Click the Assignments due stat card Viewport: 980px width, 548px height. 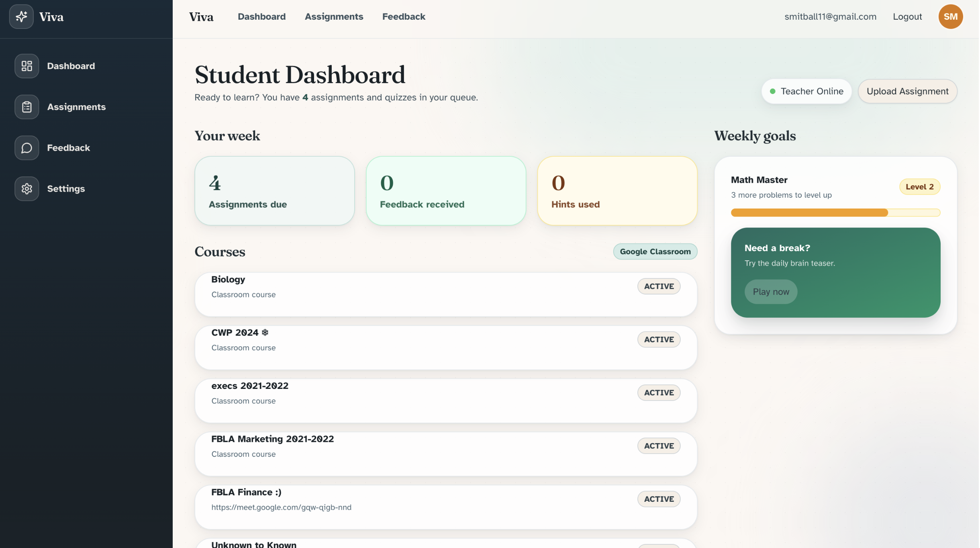tap(274, 191)
